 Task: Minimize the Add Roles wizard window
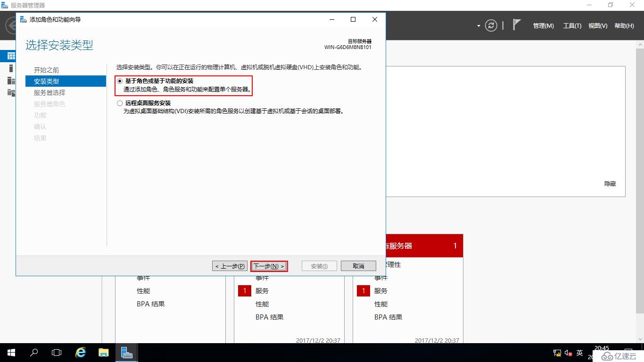point(331,19)
